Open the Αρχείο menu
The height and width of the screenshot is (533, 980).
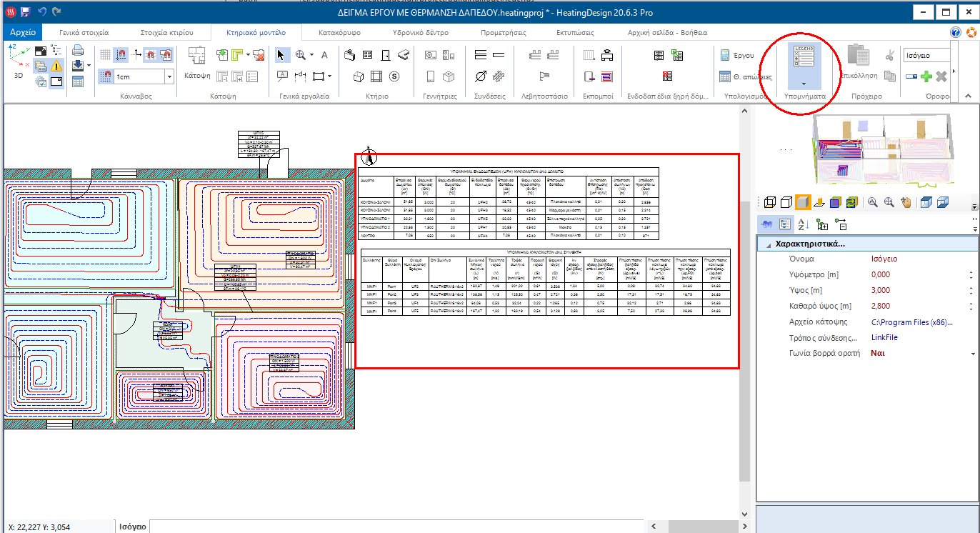pos(23,31)
